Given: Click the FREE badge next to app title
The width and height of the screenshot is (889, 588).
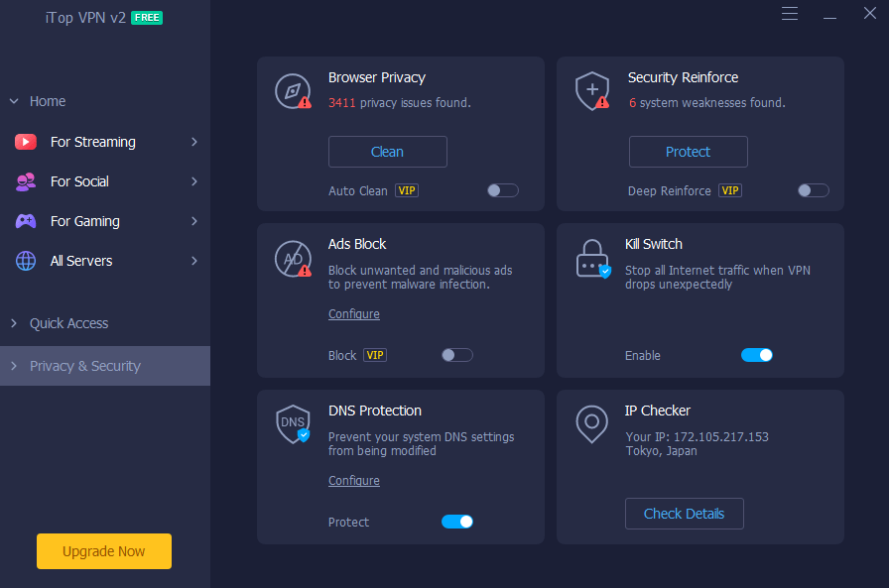Looking at the screenshot, I should tap(147, 18).
